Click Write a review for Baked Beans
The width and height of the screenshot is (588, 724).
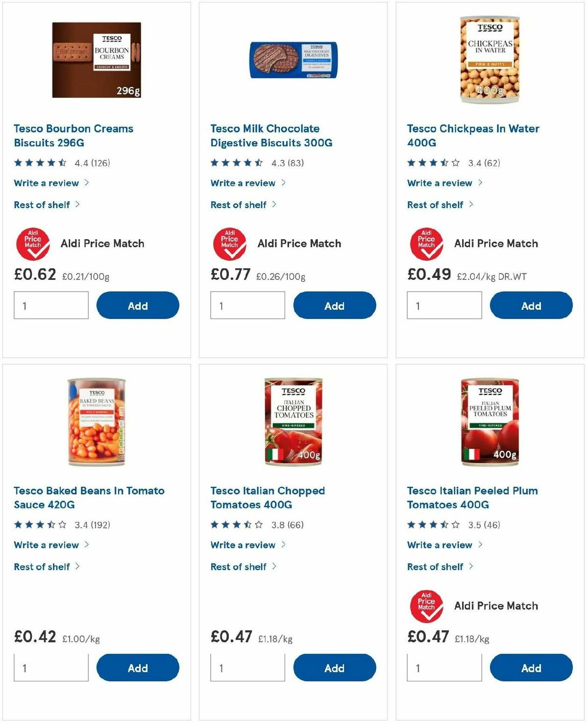[46, 545]
